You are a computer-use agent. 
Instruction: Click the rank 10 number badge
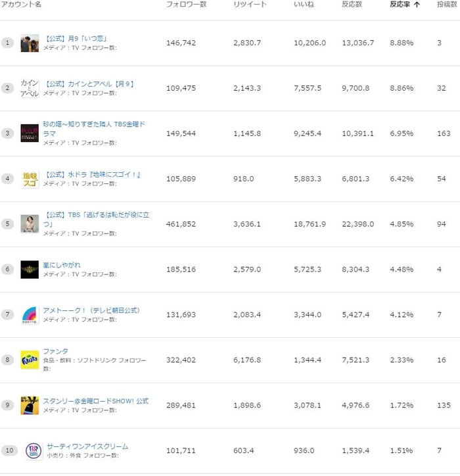[x=9, y=450]
